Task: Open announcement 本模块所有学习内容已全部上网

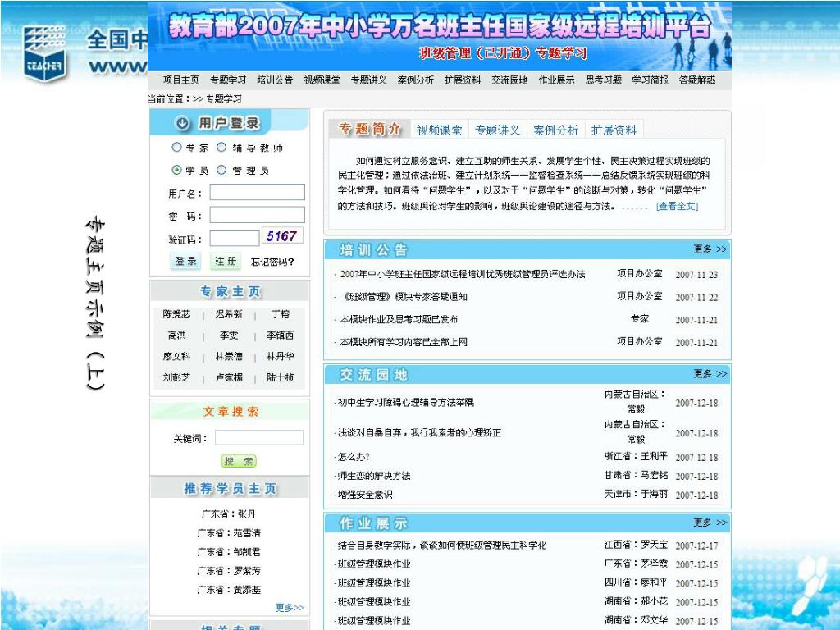Action: coord(404,342)
